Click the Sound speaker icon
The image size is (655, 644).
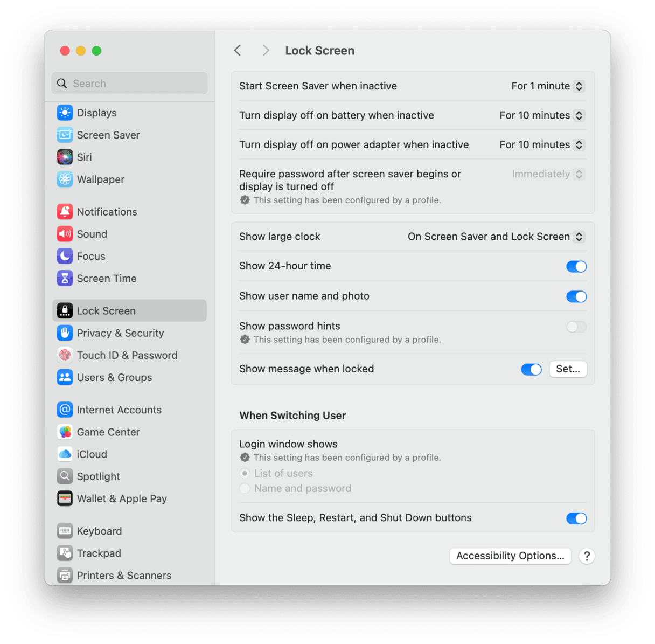pos(65,234)
